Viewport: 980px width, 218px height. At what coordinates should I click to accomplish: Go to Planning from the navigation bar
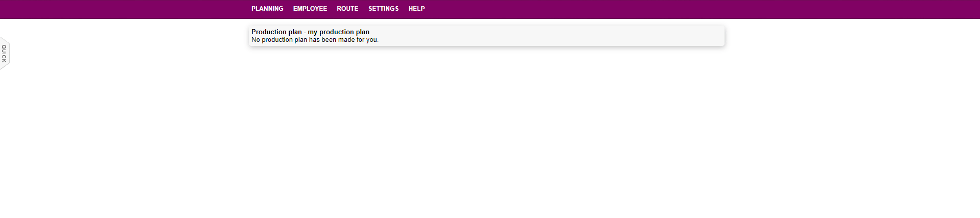point(267,9)
